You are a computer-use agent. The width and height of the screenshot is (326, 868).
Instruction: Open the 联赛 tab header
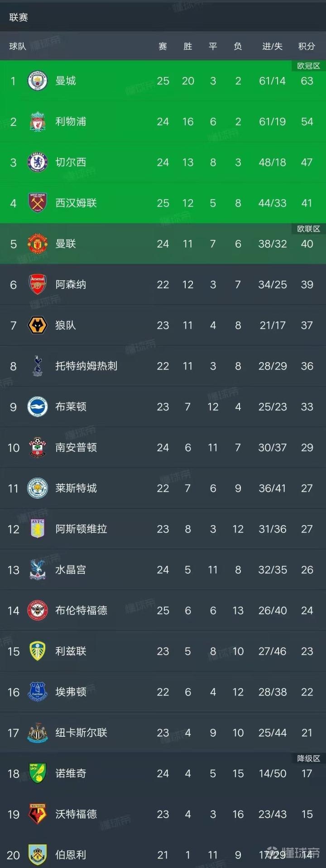tap(19, 17)
